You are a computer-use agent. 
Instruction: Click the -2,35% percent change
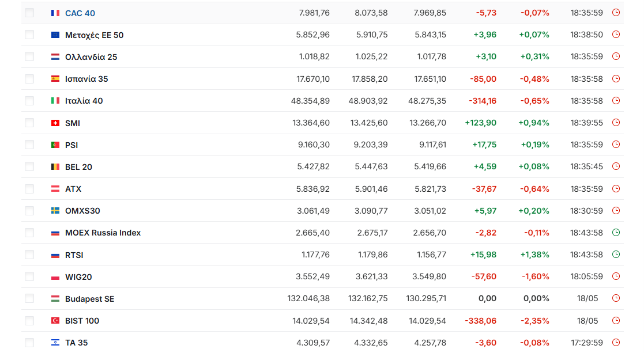(535, 321)
